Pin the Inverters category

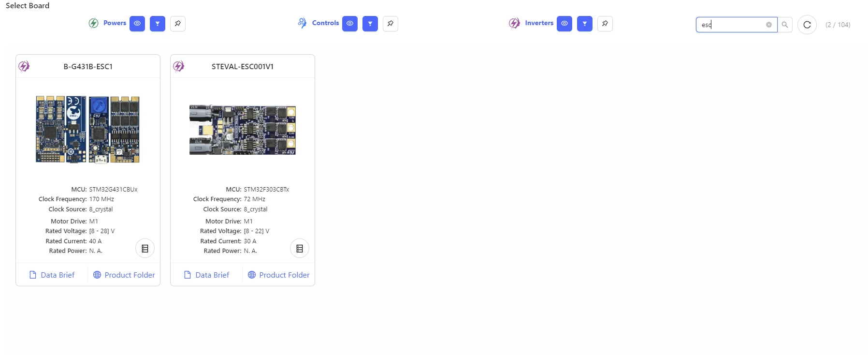click(x=605, y=24)
